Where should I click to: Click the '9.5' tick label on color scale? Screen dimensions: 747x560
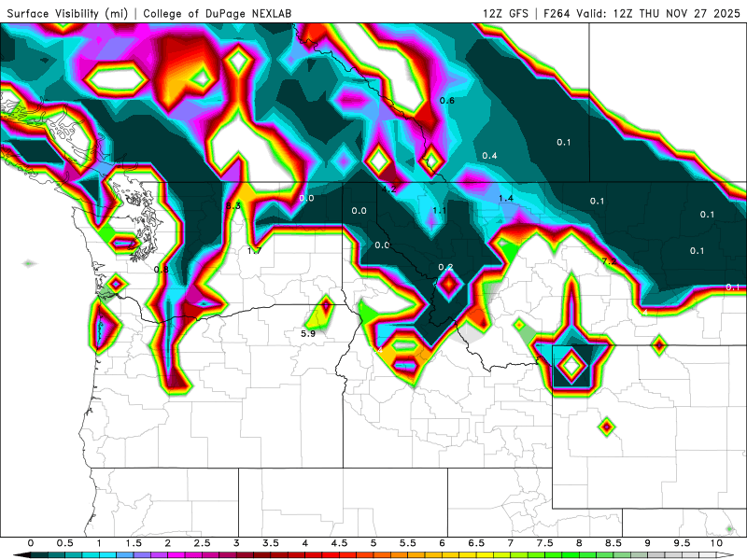(682, 543)
